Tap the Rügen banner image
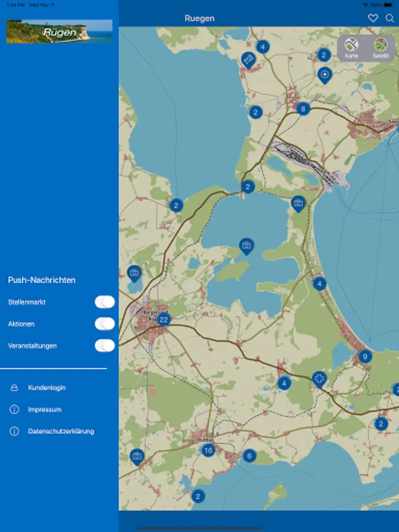 [59, 31]
